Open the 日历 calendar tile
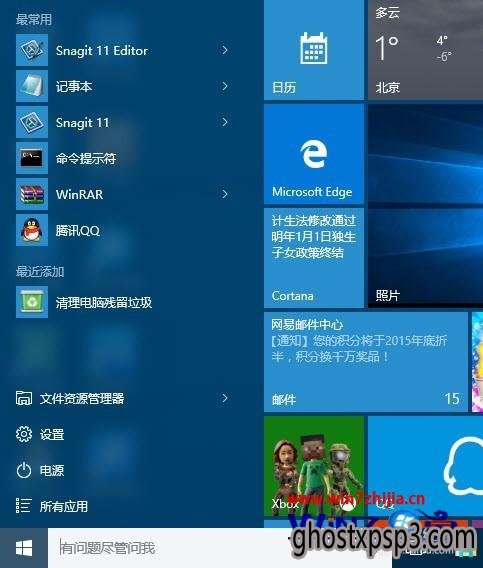This screenshot has width=483, height=568. point(314,50)
